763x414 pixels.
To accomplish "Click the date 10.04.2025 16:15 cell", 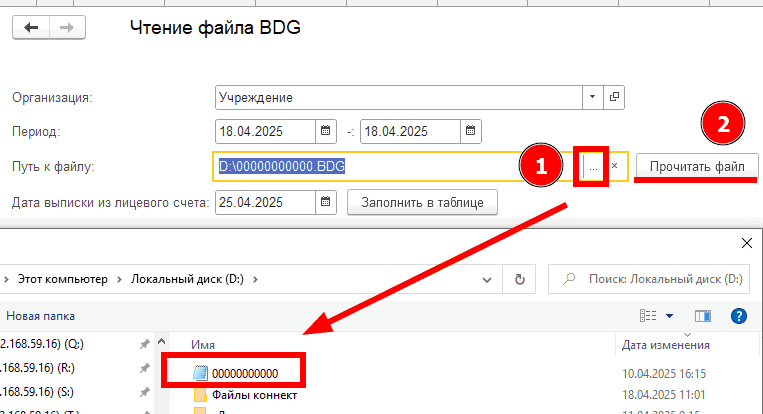I will (x=664, y=374).
